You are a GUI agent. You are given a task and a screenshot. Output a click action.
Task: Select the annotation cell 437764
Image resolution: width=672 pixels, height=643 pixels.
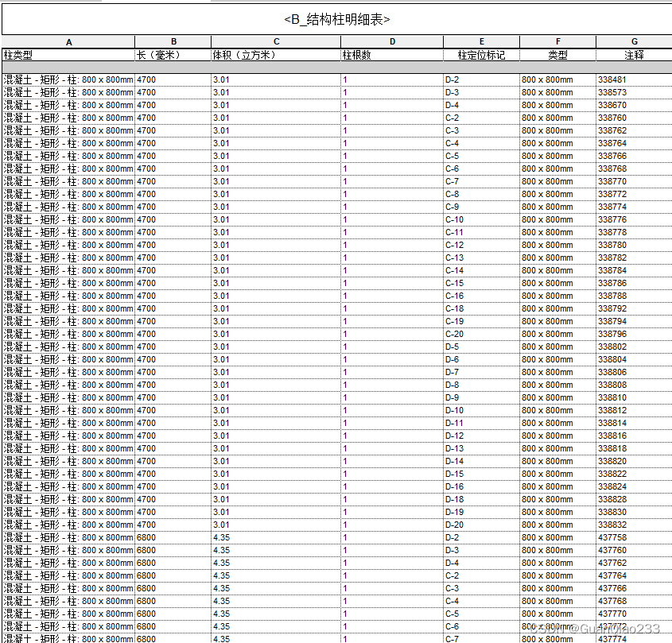635,575
